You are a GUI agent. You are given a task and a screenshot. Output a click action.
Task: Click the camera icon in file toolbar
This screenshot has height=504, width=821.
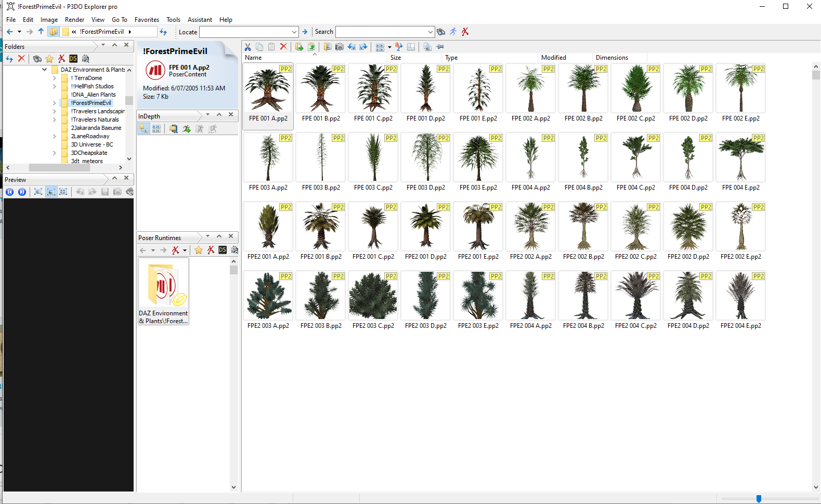point(340,47)
